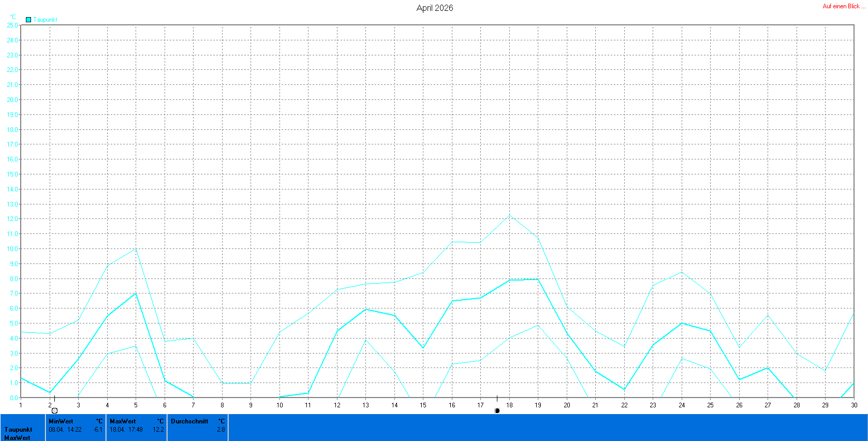Select day 24 on the x-axis
Image resolution: width=868 pixels, height=441 pixels.
tap(682, 405)
